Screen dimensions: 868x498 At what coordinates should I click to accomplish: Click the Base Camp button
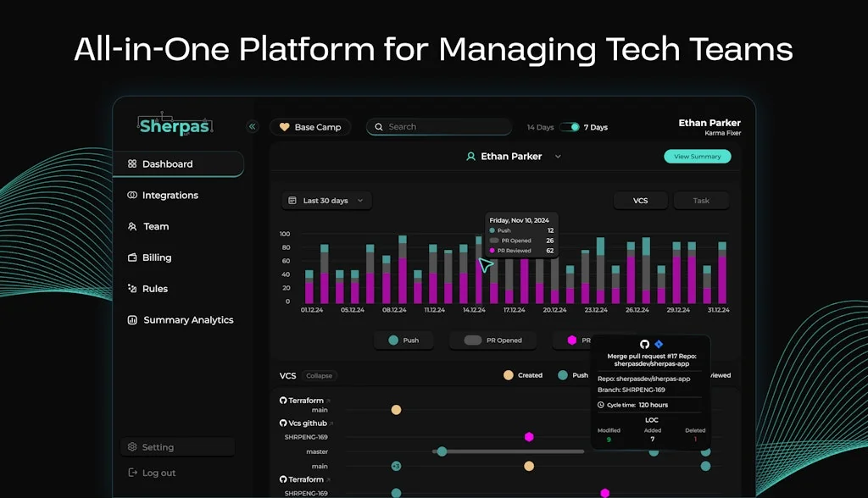tap(310, 127)
